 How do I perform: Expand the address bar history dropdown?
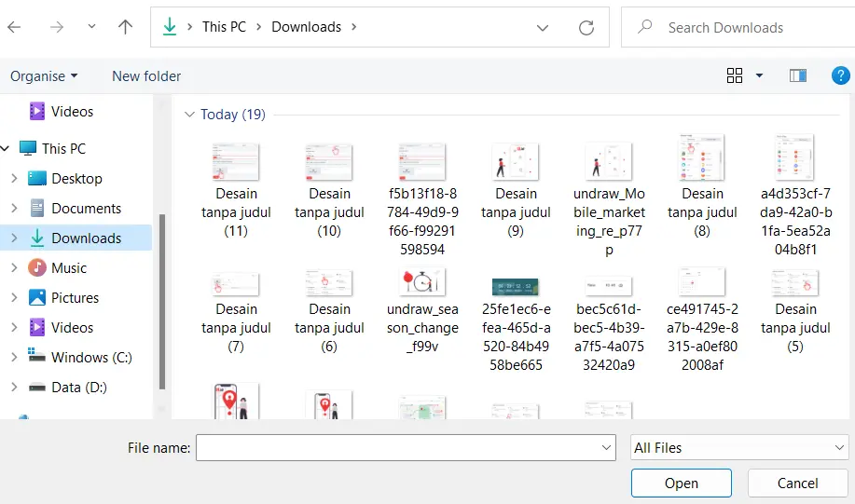coord(543,27)
